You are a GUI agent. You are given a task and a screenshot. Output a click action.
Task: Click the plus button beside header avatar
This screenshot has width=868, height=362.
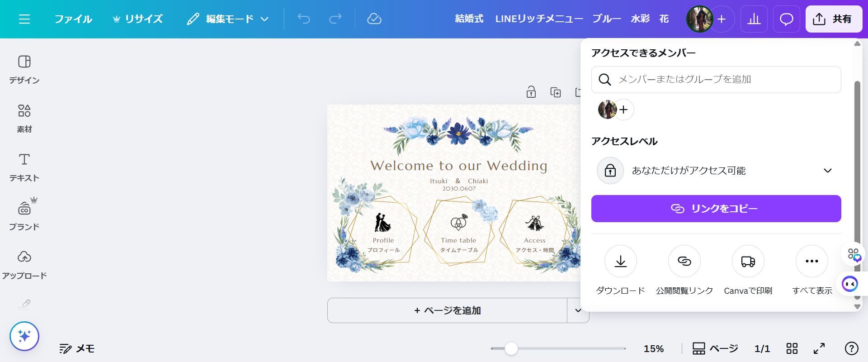(x=722, y=19)
